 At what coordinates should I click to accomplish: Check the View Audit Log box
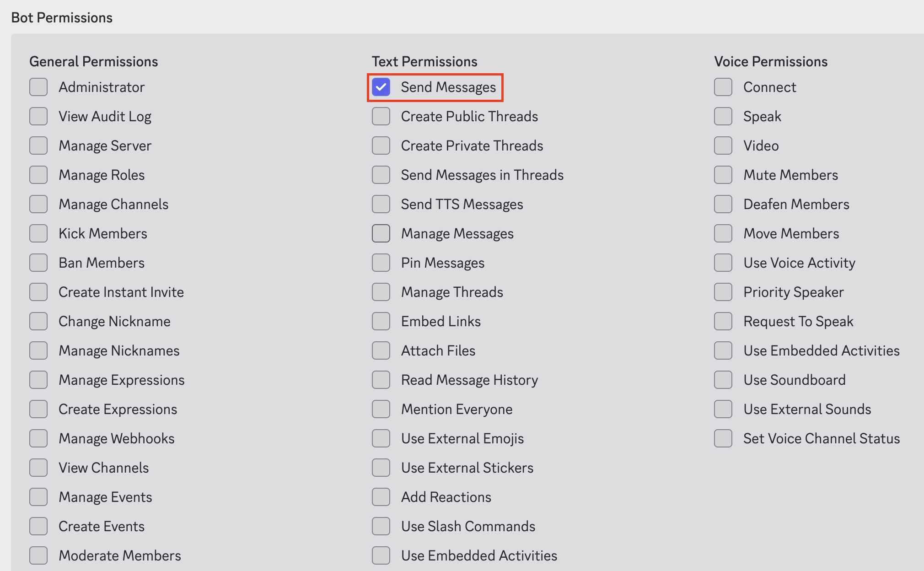38,116
